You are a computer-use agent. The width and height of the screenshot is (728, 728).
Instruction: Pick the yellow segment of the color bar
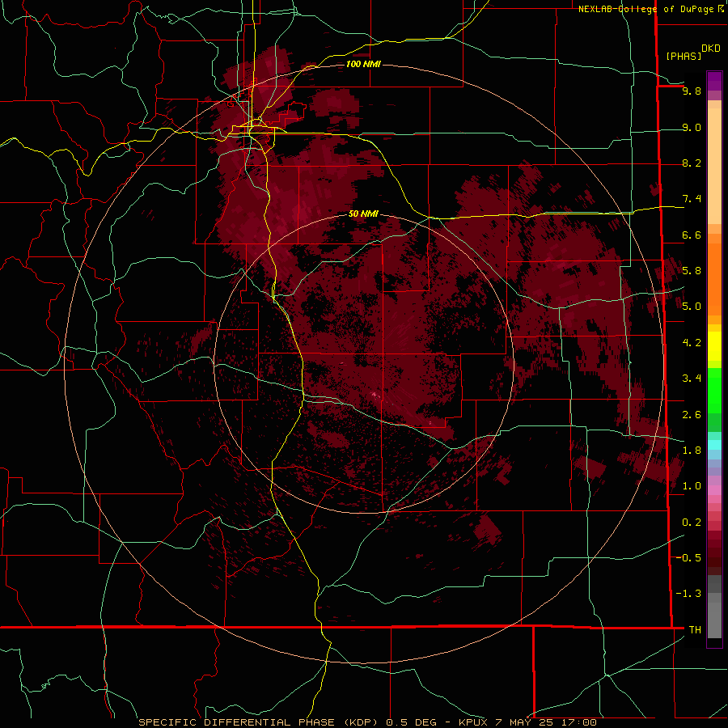coord(714,346)
